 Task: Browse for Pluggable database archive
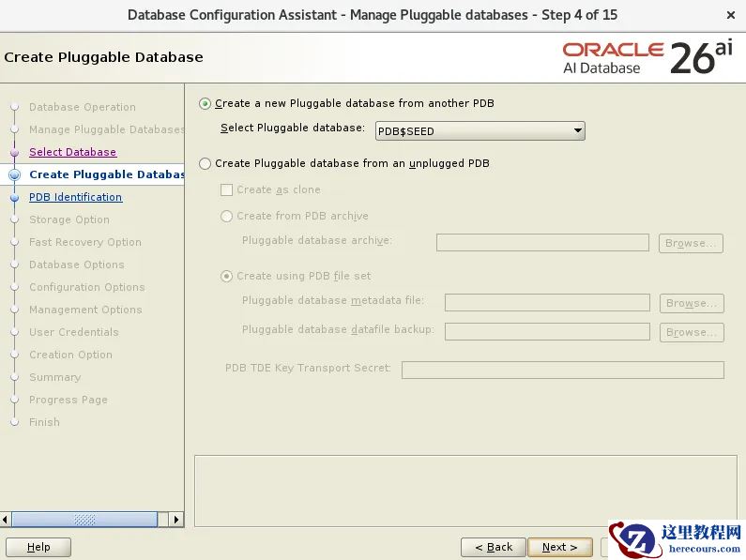[x=691, y=243]
